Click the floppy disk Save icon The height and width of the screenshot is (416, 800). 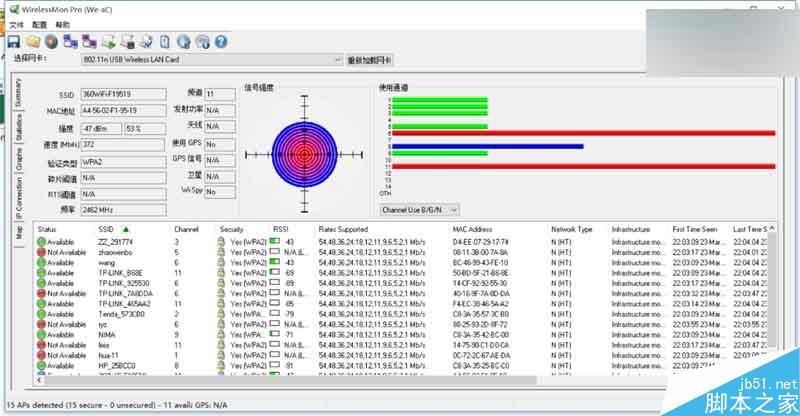point(14,41)
